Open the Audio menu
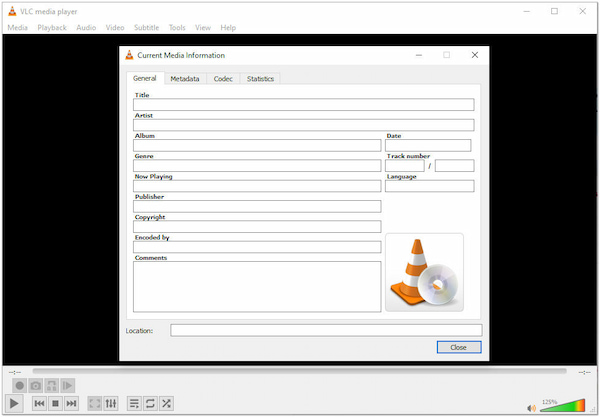 click(x=86, y=28)
